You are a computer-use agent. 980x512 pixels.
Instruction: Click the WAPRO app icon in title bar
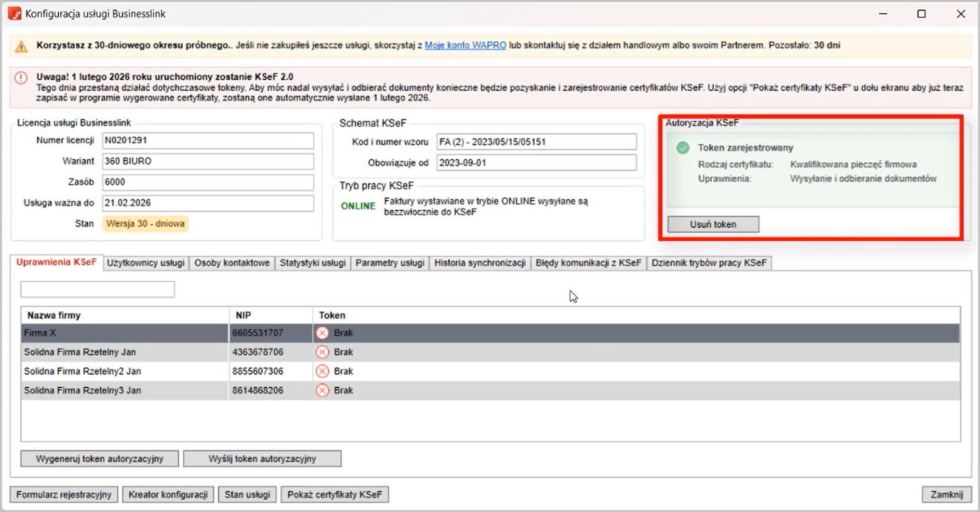tap(14, 13)
